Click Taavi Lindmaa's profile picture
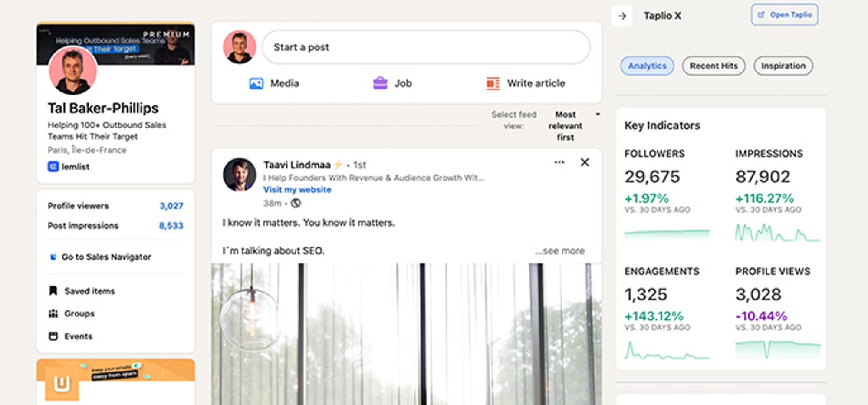Screen dimensions: 868x405 pyautogui.click(x=240, y=175)
